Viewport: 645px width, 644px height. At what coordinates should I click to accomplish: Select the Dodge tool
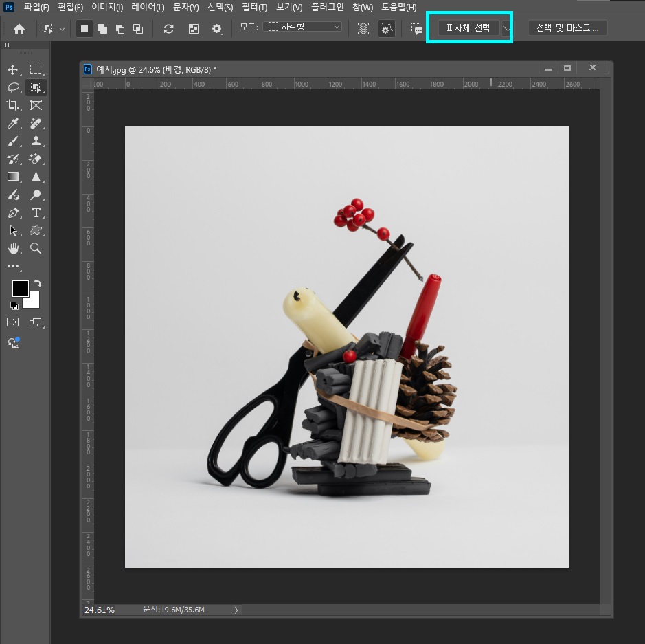pos(36,195)
